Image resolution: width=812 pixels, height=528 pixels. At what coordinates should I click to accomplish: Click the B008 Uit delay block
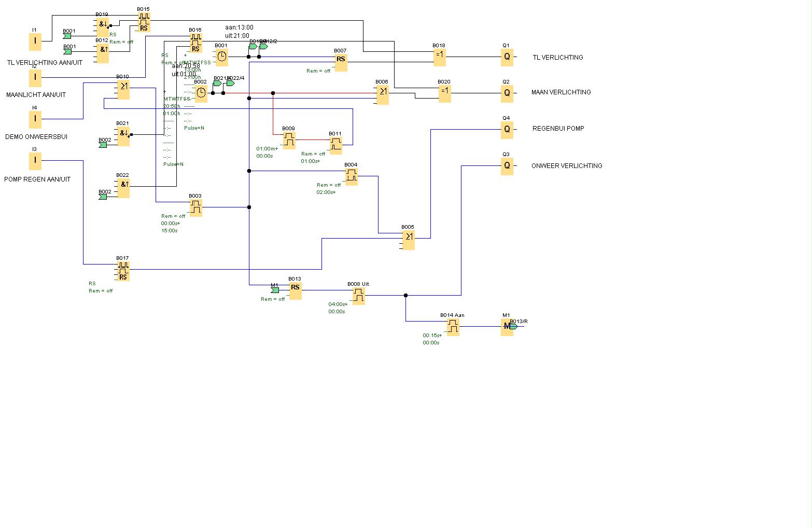tap(358, 296)
